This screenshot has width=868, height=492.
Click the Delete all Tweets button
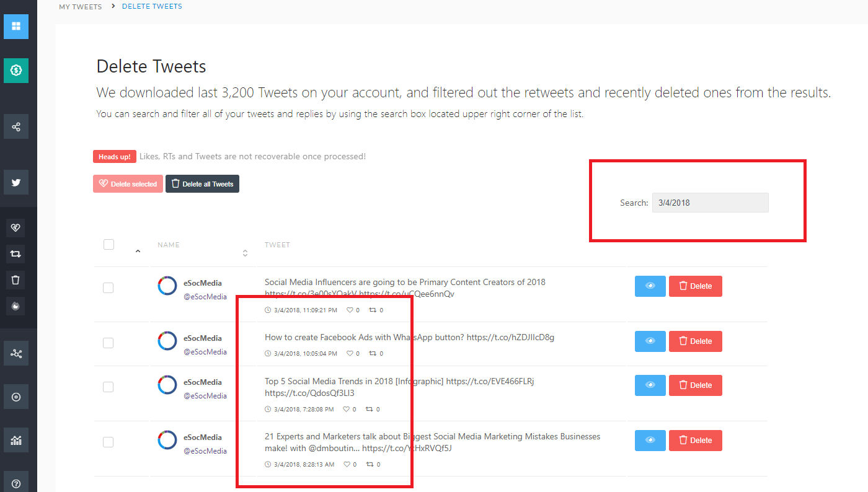[x=202, y=184]
